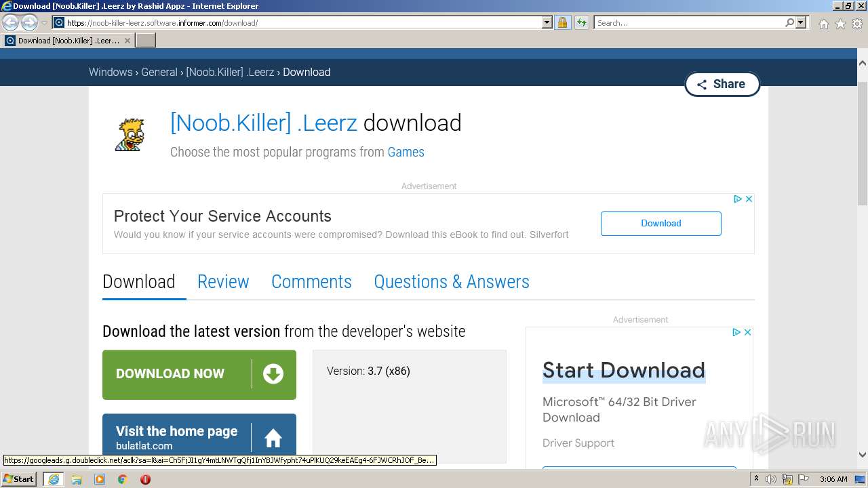Open the network tray icon
Screen dimensions: 868x488
pos(788,479)
